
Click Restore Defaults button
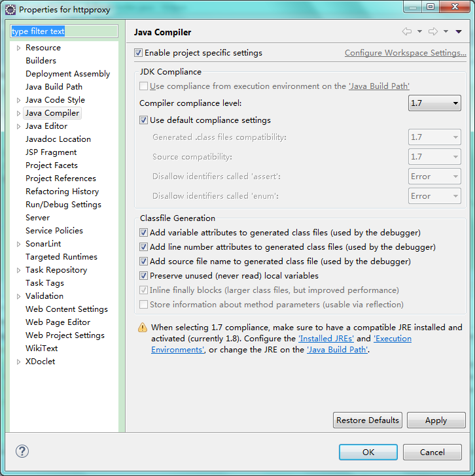pos(368,420)
